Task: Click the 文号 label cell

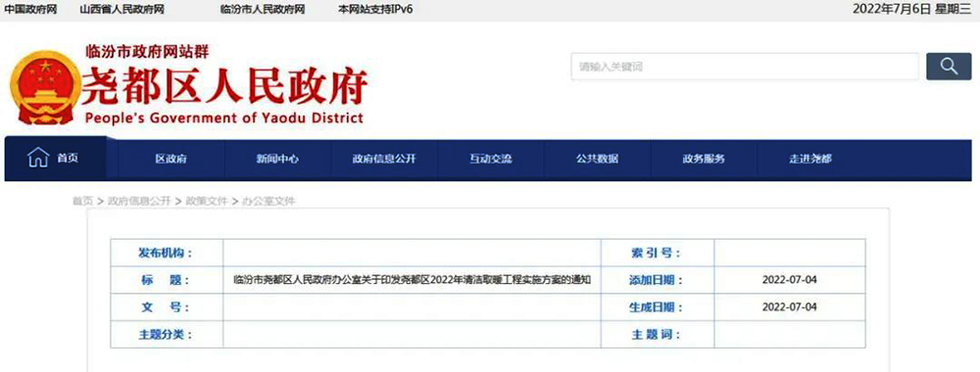Action: 167,307
